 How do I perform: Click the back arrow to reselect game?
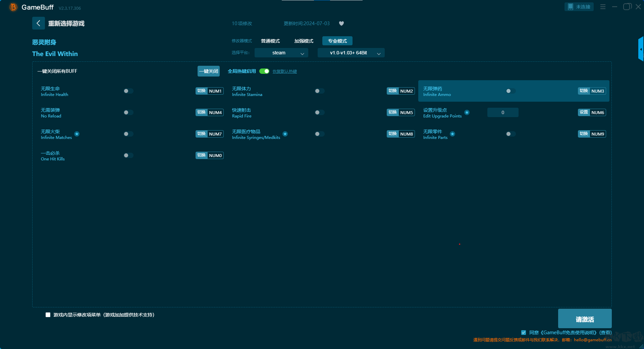pos(38,23)
